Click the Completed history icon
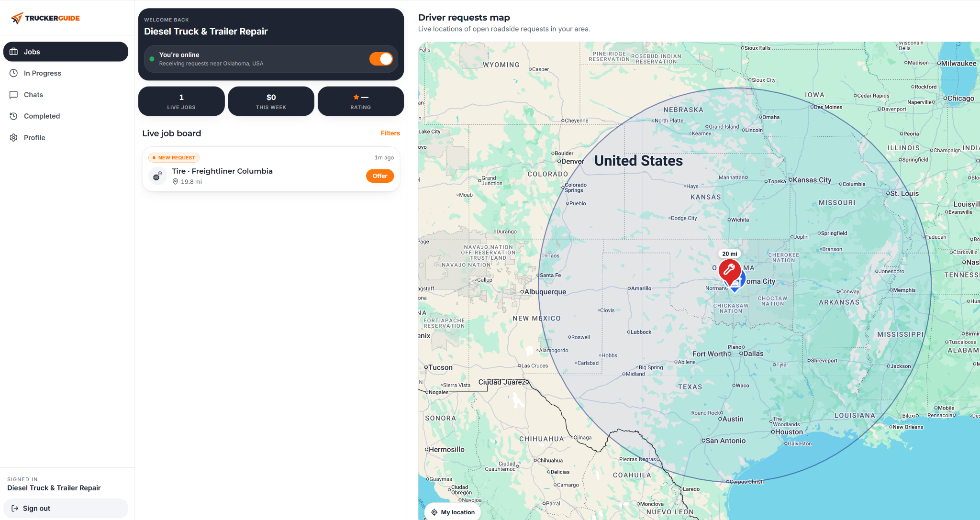980x520 pixels. tap(14, 116)
